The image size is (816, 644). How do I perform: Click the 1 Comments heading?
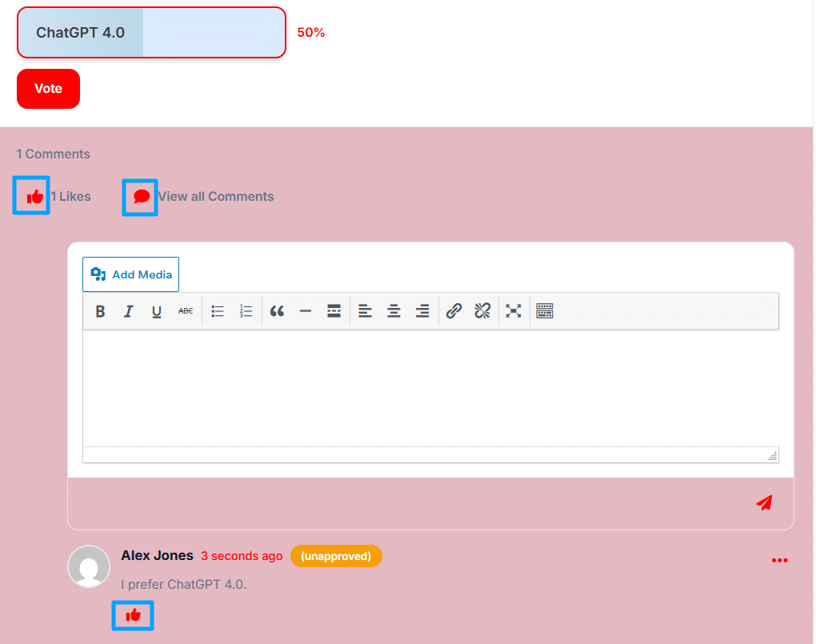tap(53, 154)
